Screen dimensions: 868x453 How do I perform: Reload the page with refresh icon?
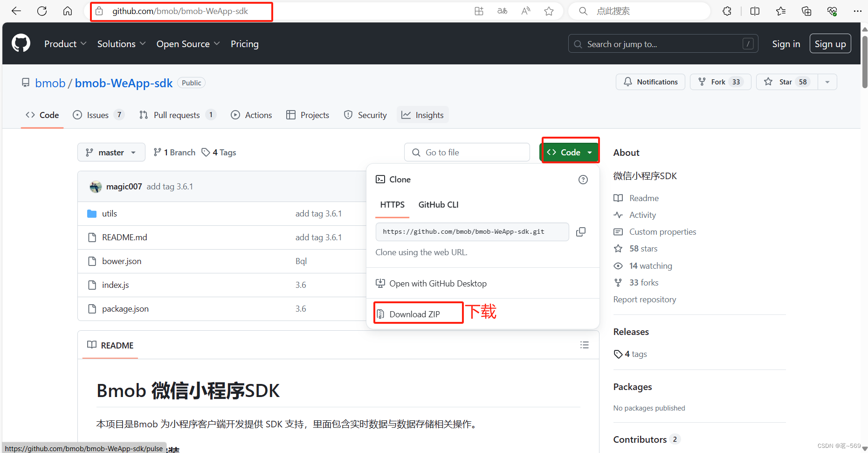(x=42, y=11)
